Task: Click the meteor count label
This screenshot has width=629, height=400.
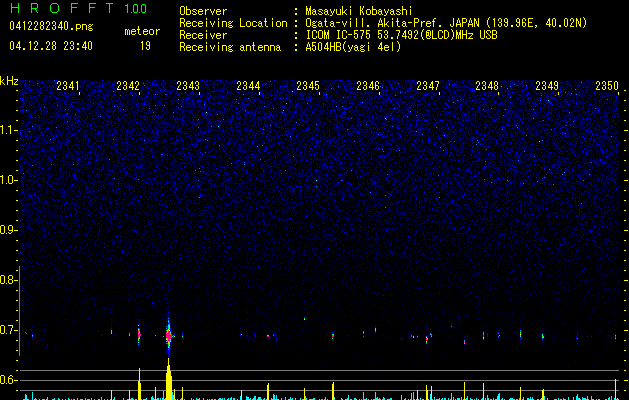Action: (x=142, y=31)
